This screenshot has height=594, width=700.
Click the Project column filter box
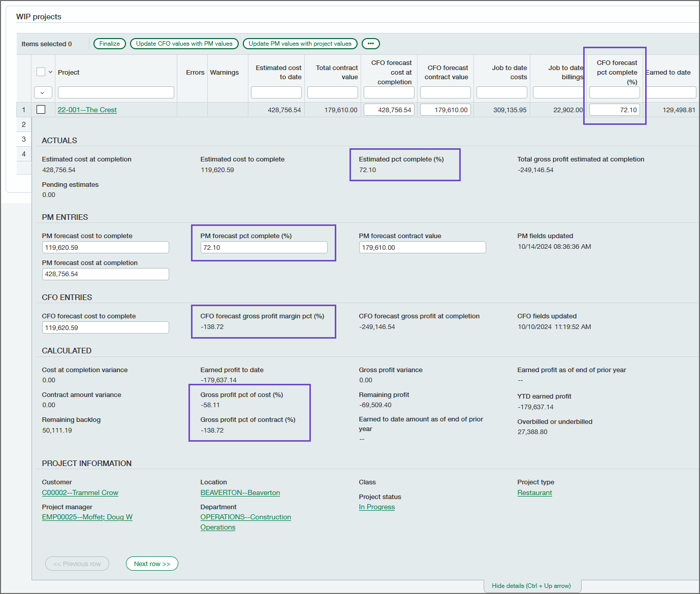(115, 92)
